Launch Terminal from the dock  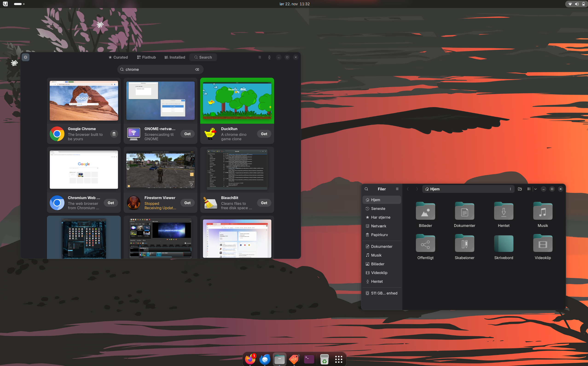click(x=309, y=359)
